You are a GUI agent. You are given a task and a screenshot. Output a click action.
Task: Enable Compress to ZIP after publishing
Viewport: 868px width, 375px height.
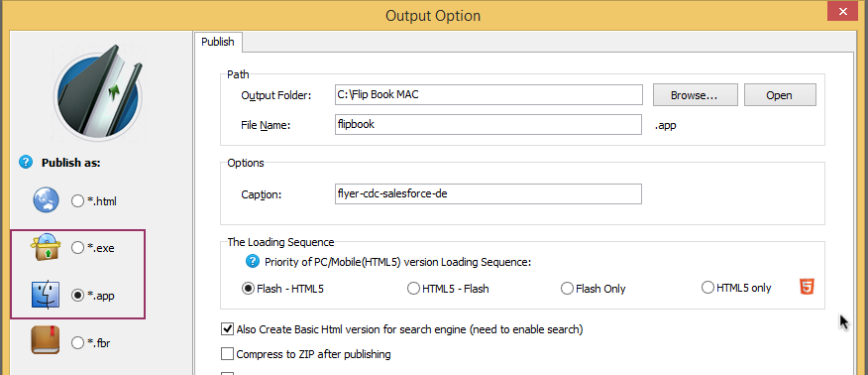227,354
